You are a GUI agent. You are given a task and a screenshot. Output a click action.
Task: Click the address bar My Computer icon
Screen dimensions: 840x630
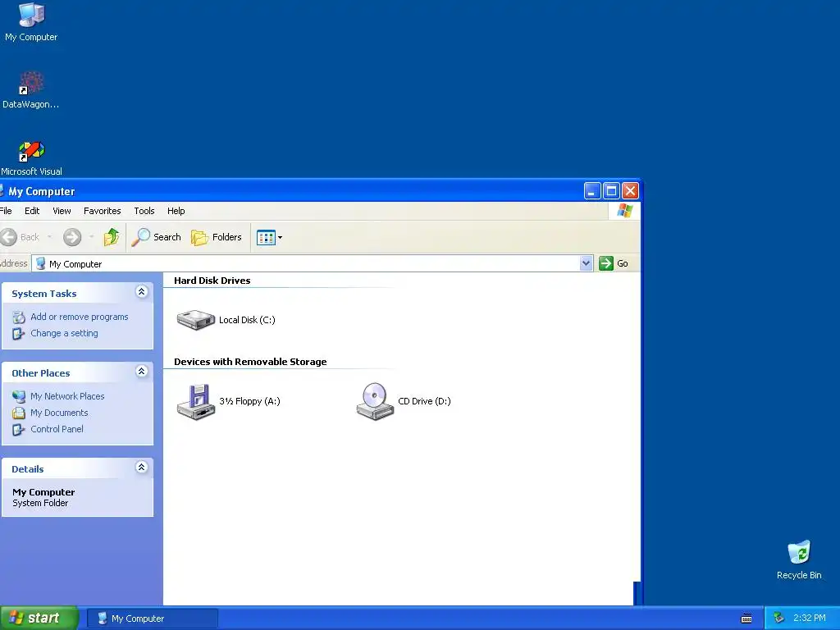coord(41,263)
